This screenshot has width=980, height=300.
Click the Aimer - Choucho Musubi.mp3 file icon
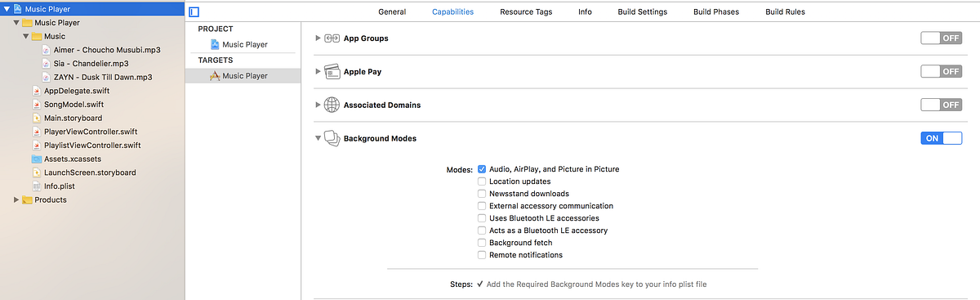pos(46,50)
